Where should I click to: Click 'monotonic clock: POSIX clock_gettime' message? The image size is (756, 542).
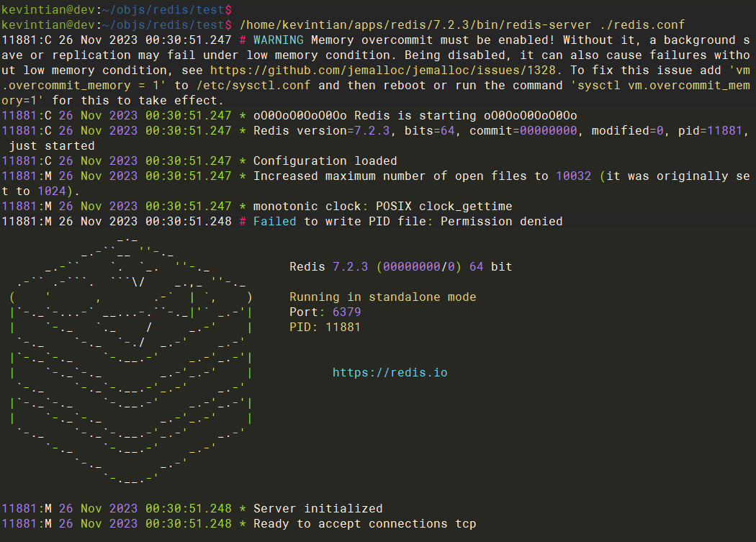[382, 206]
